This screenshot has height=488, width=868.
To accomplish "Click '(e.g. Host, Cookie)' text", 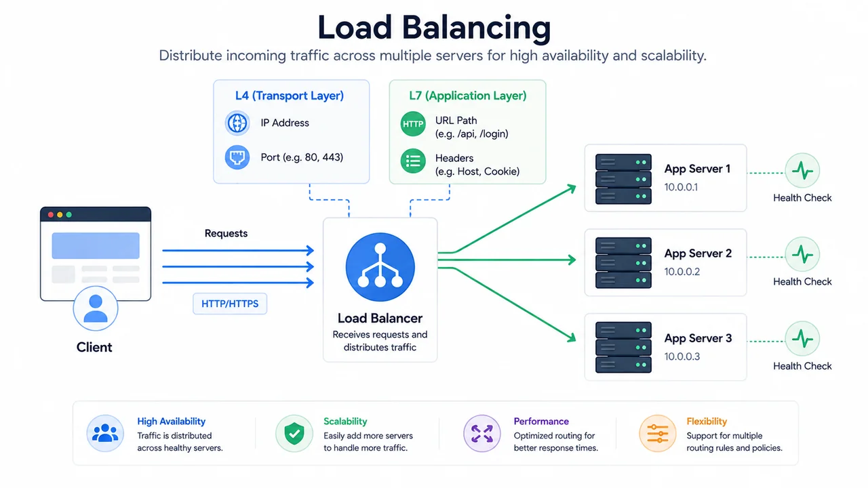I will tap(477, 171).
